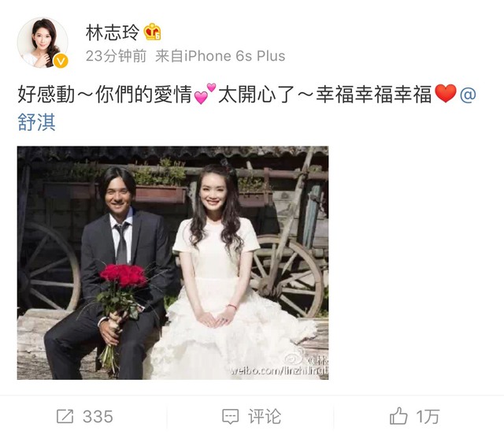Tap the repost share arrow icon
Image resolution: width=504 pixels, height=435 pixels.
65,416
